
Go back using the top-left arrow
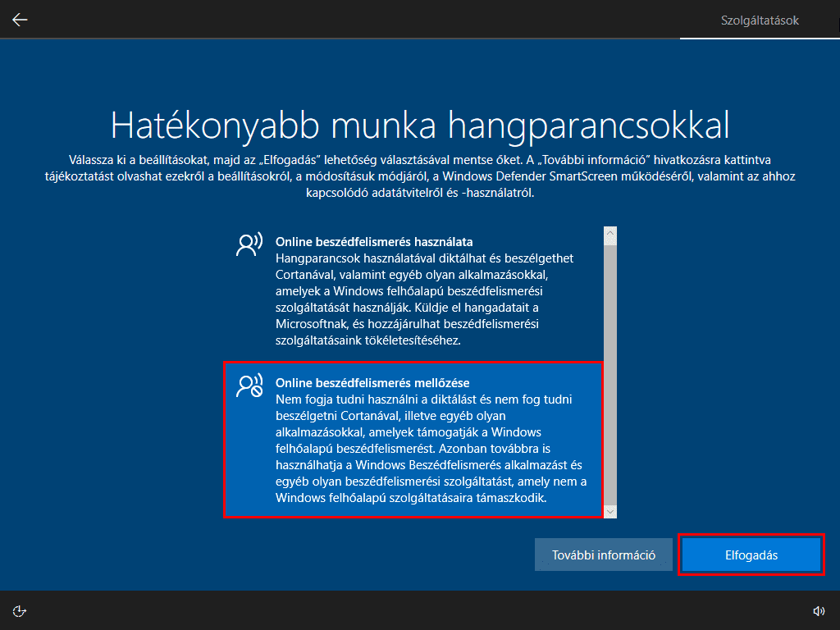[20, 20]
